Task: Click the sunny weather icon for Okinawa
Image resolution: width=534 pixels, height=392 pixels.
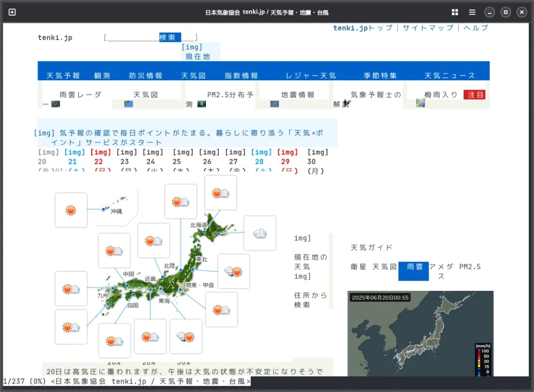Action: (71, 210)
